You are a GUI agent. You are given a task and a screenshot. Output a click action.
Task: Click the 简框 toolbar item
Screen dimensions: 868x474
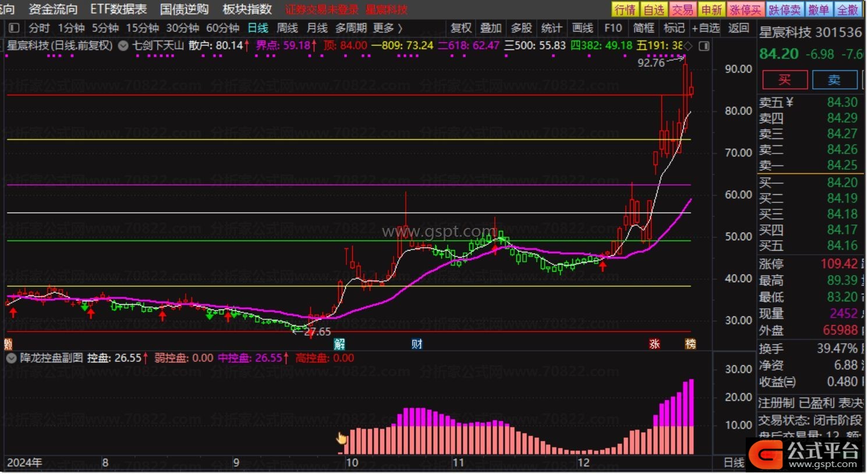pyautogui.click(x=644, y=28)
